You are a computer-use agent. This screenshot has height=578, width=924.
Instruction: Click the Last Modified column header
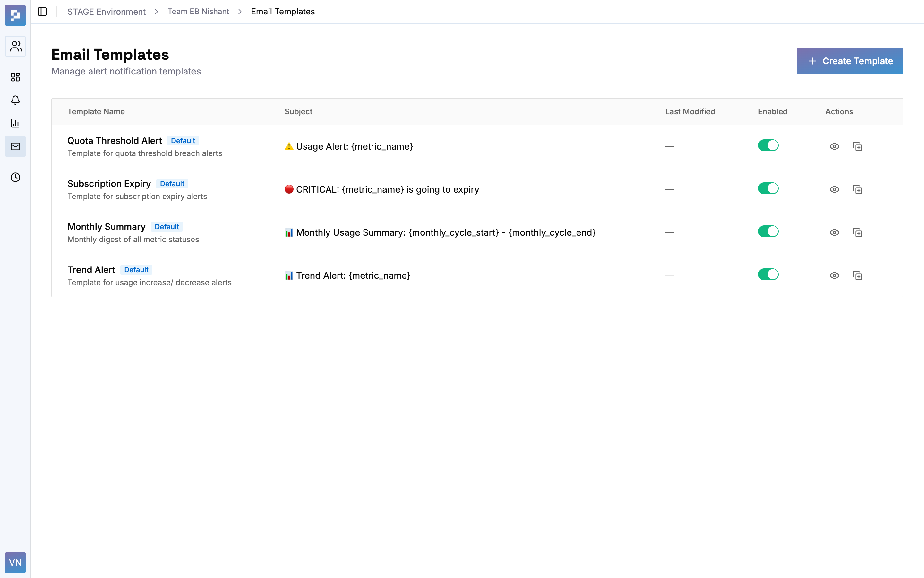[x=690, y=112]
